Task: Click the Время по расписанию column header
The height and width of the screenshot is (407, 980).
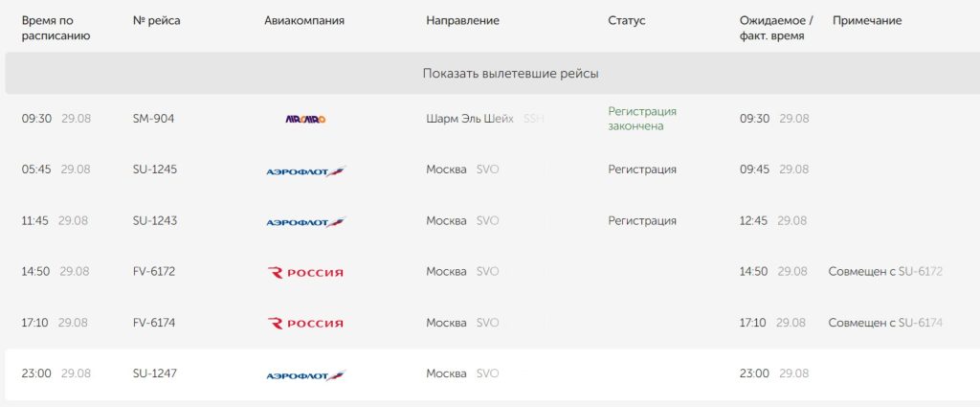Action: tap(56, 28)
